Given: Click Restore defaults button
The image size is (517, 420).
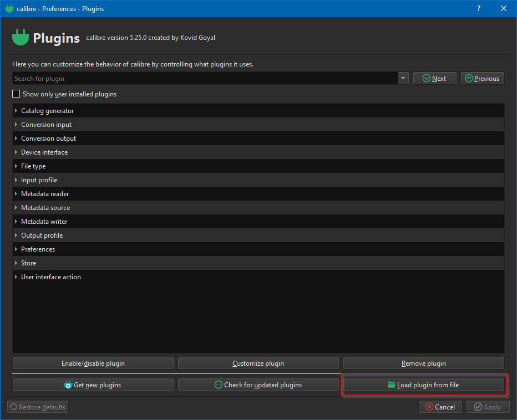Looking at the screenshot, I should click(38, 407).
